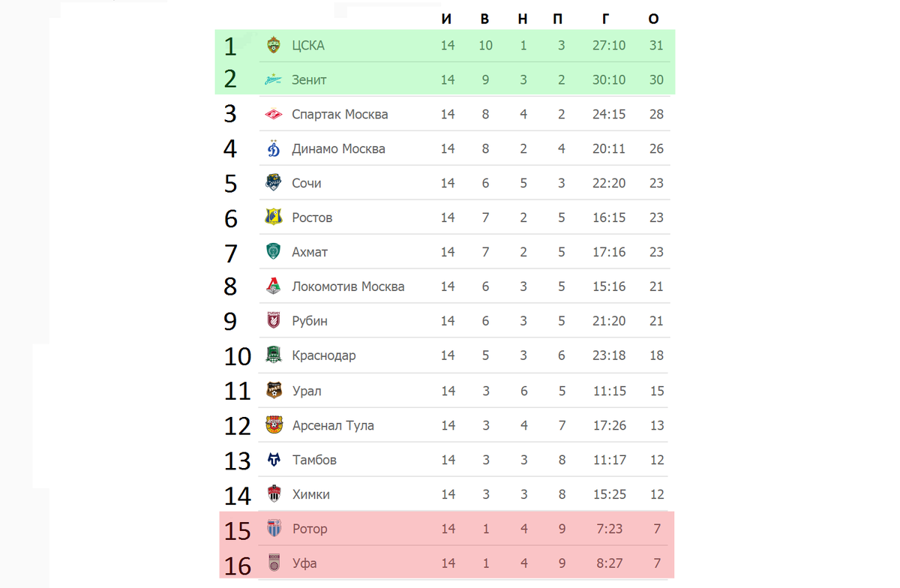This screenshot has height=588, width=900.
Task: Click the Arsenal Tula club crest
Action: (274, 425)
